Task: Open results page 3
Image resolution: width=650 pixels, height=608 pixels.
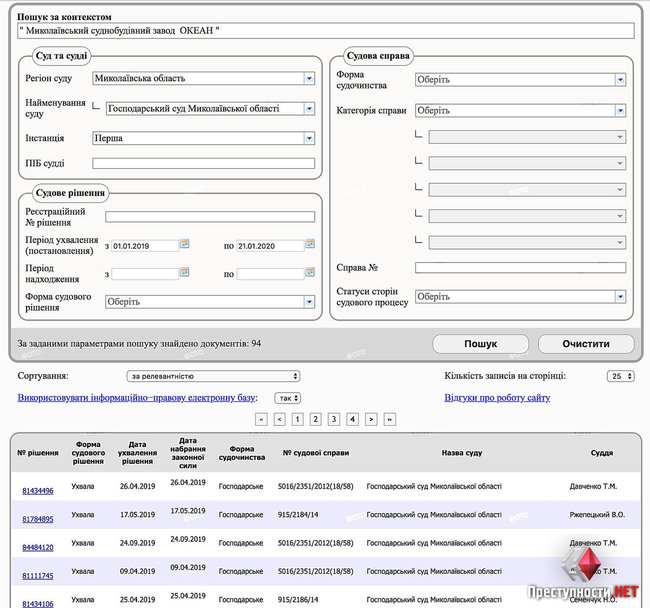Action: click(334, 419)
